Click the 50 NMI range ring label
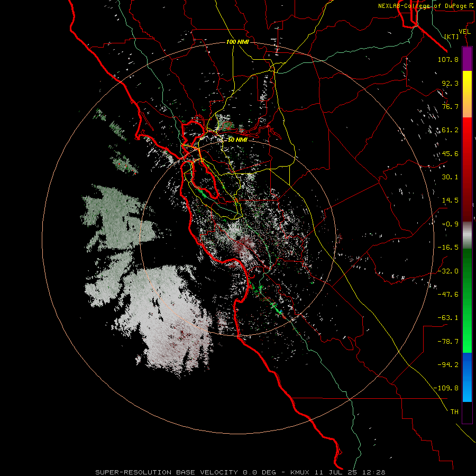 click(237, 140)
